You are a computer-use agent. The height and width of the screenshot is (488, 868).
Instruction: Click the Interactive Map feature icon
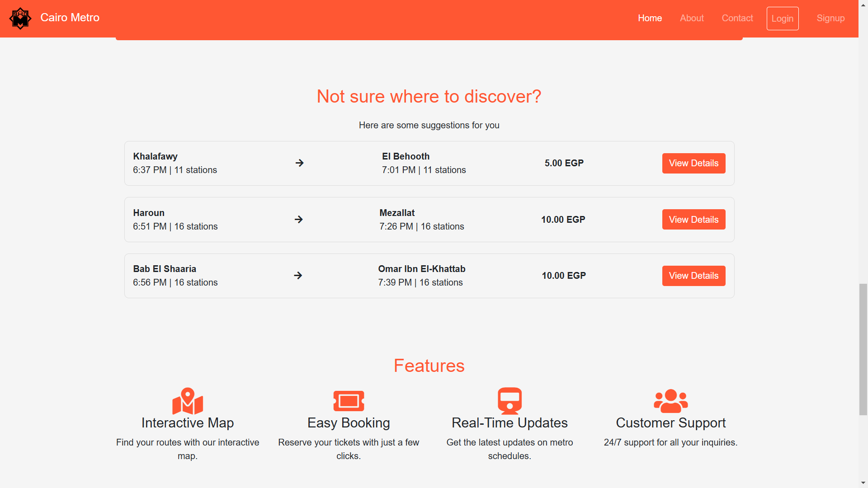(188, 401)
